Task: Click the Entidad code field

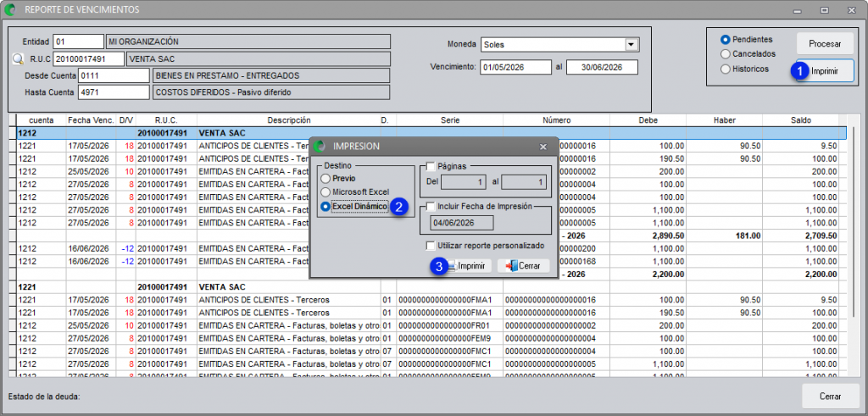Action: coord(78,42)
